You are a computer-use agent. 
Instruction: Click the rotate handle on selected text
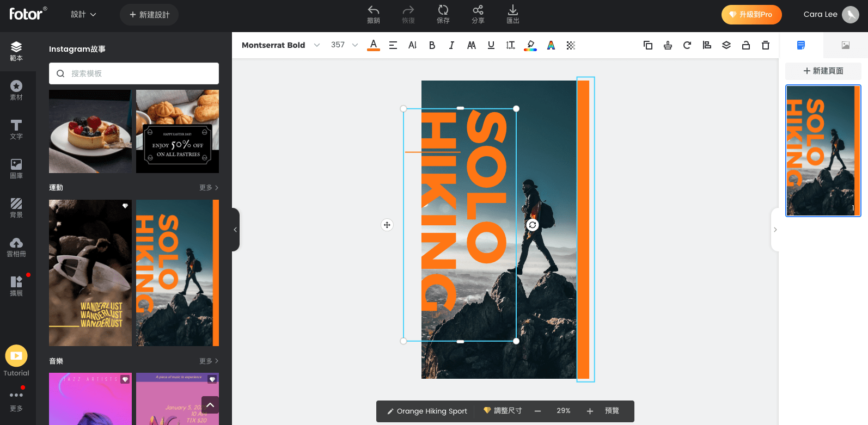pyautogui.click(x=533, y=225)
